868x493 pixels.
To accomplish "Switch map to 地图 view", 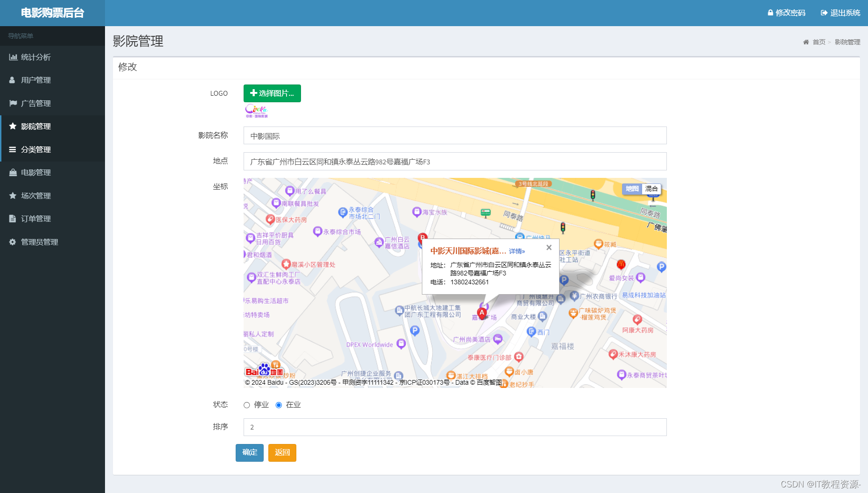I will [x=632, y=189].
